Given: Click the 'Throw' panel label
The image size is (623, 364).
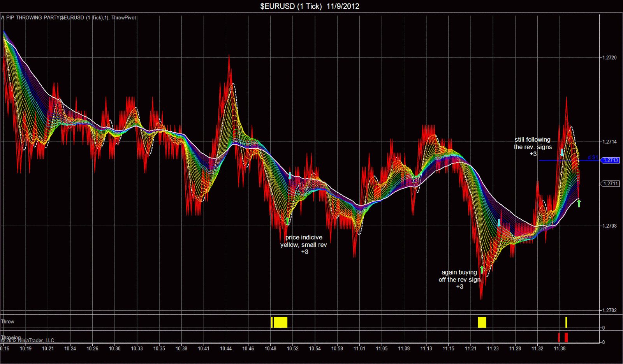Looking at the screenshot, I should pyautogui.click(x=8, y=322).
